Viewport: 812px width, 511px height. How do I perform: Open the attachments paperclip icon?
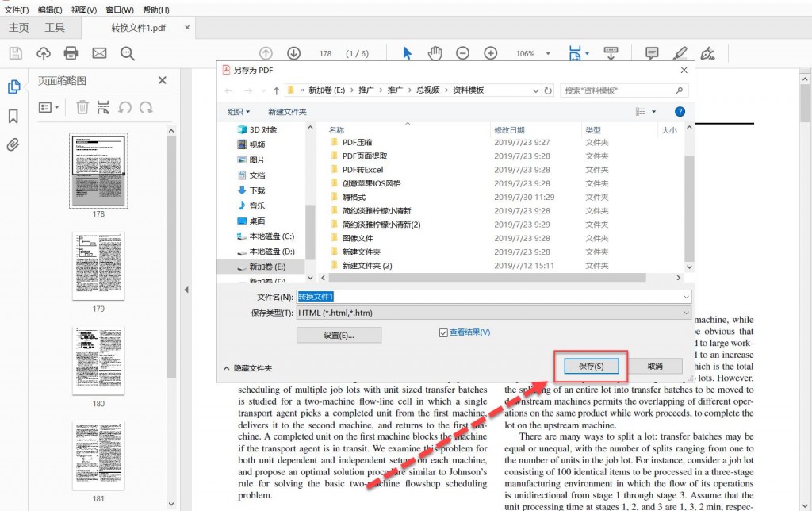point(13,144)
